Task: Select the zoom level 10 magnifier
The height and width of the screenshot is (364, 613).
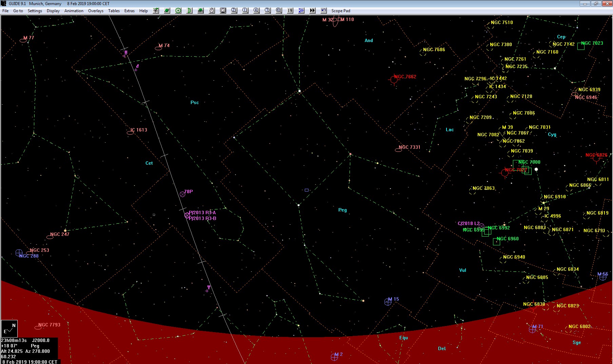Action: coord(279,11)
